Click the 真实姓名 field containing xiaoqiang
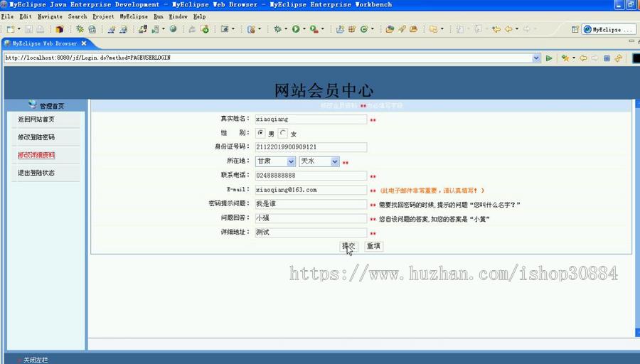640x364 pixels. point(311,119)
